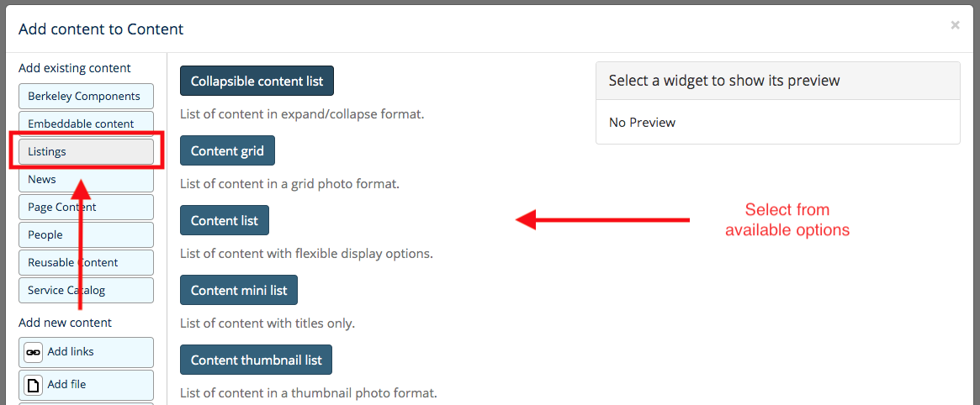Select the Content mini list option
The height and width of the screenshot is (405, 980).
[239, 290]
